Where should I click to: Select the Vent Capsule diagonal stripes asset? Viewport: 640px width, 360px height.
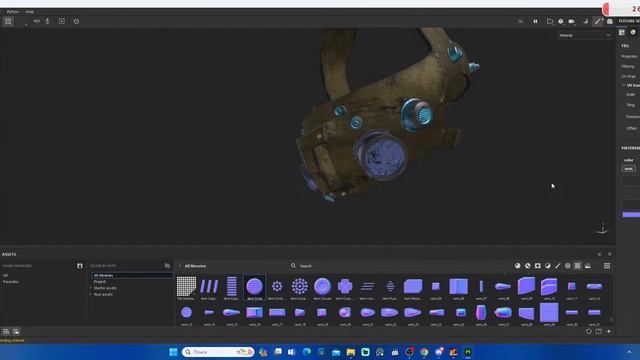tap(209, 288)
